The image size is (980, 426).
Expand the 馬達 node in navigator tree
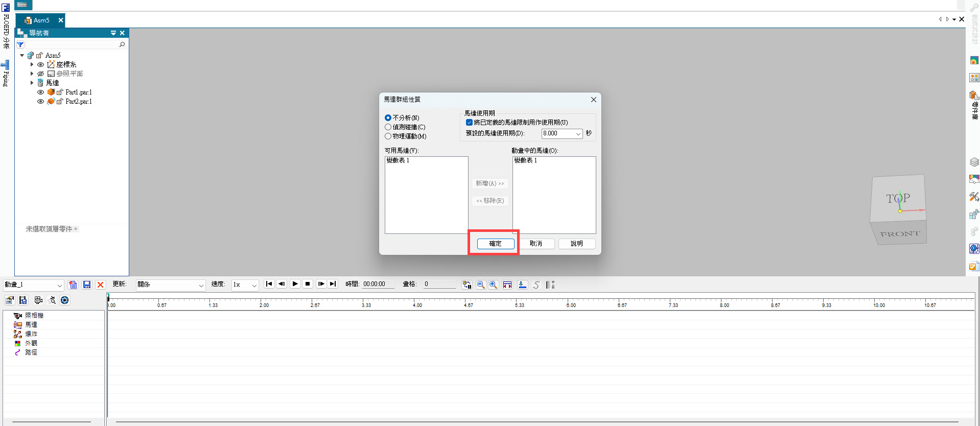[32, 83]
